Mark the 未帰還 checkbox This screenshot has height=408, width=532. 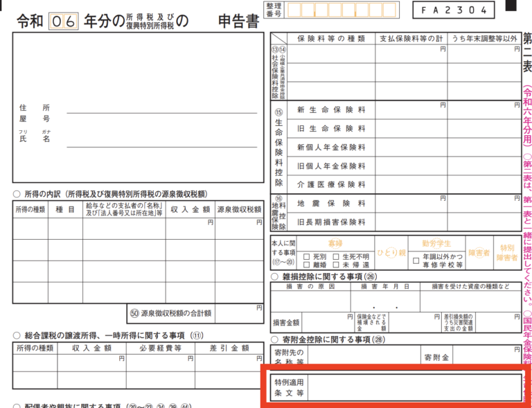[337, 265]
